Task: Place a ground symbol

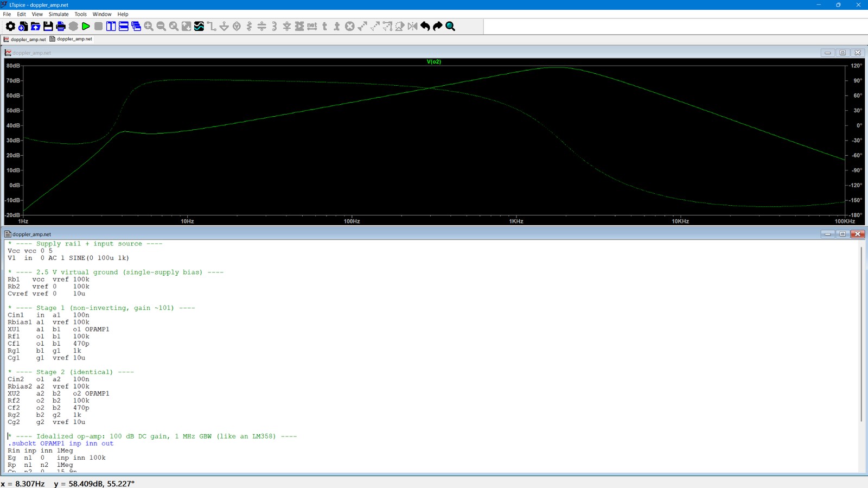Action: tap(224, 26)
